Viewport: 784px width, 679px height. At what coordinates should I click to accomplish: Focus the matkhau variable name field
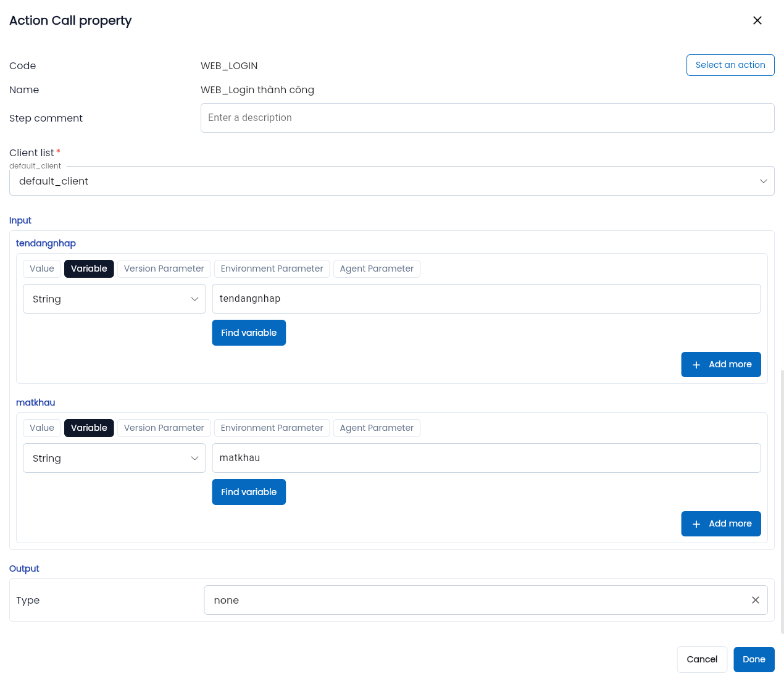pyautogui.click(x=486, y=458)
